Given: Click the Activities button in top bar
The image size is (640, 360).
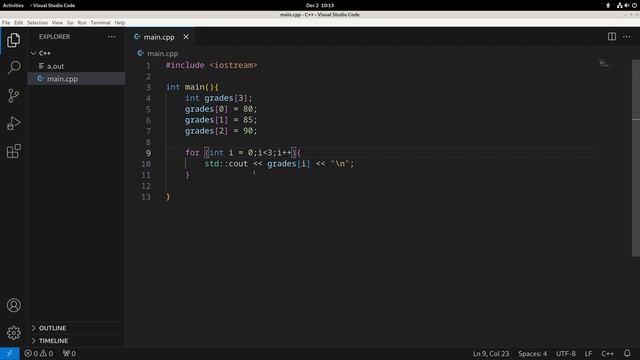Looking at the screenshot, I should [x=13, y=5].
